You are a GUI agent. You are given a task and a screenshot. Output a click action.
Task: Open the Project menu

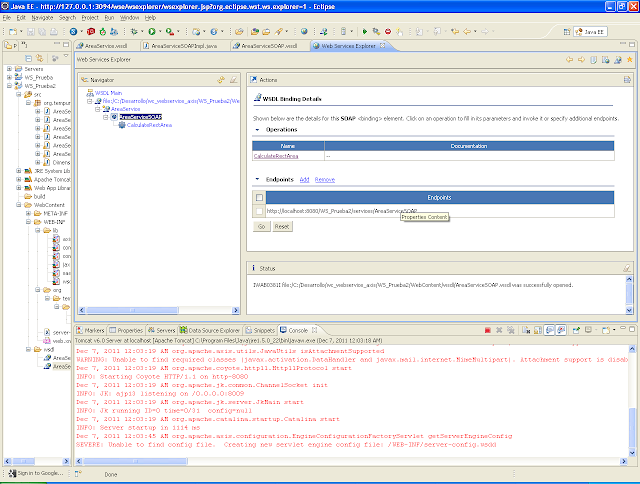[90, 18]
